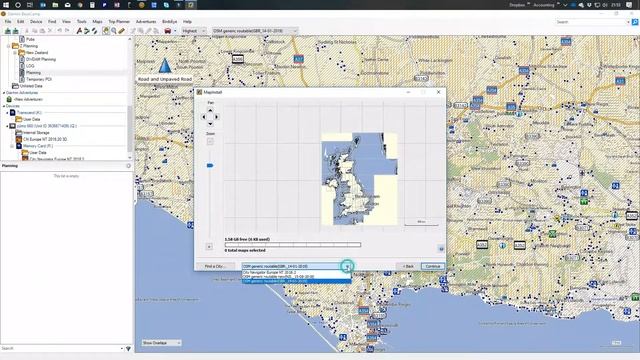Click the storage usage bar in MapInstall
Screen dimensions: 640x360
point(293,245)
